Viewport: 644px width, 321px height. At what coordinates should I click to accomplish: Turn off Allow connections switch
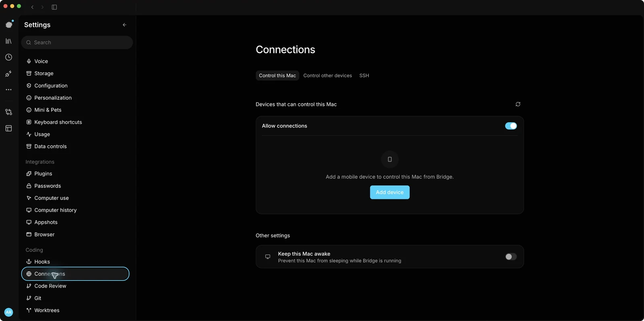[511, 126]
